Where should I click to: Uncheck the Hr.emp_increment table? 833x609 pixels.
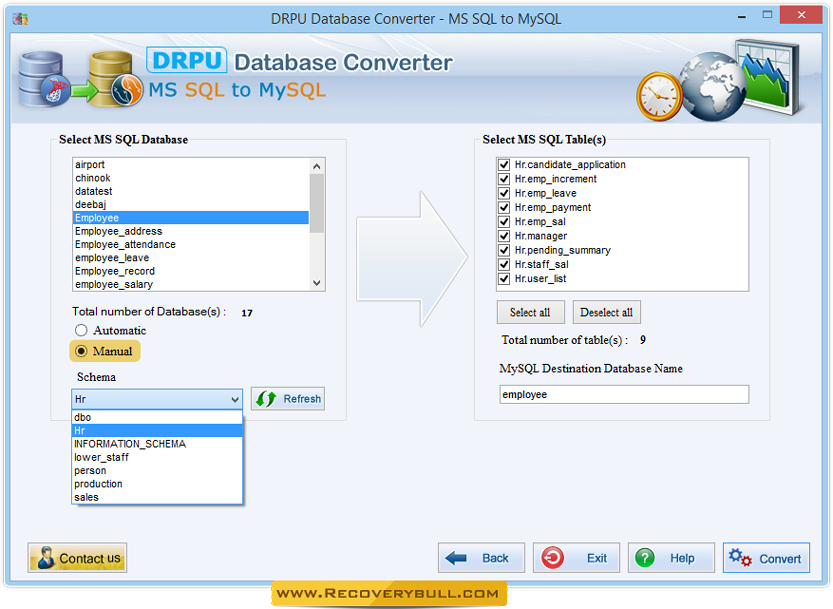[x=504, y=179]
